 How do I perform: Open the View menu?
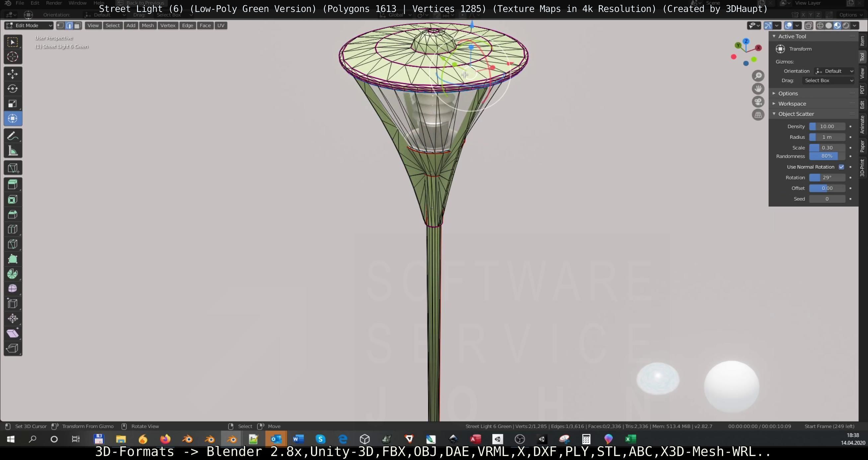[x=93, y=26]
